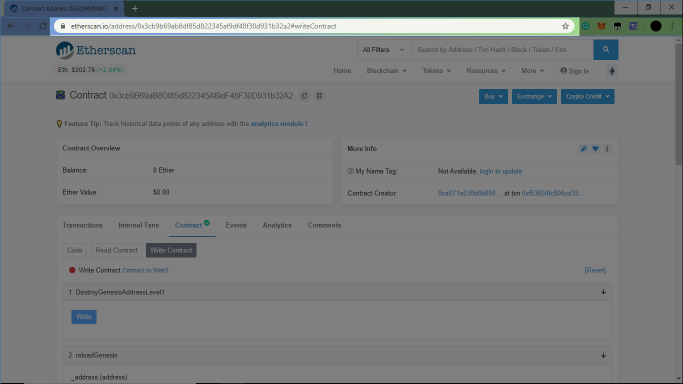Open the creation transaction hash link
683x384 pixels.
552,193
